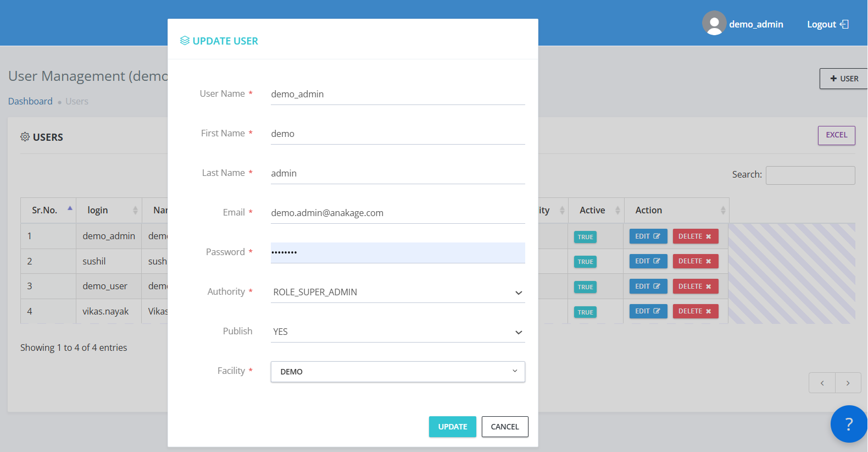Click the demo_admin profile avatar icon
This screenshot has width=868, height=452.
(x=714, y=23)
